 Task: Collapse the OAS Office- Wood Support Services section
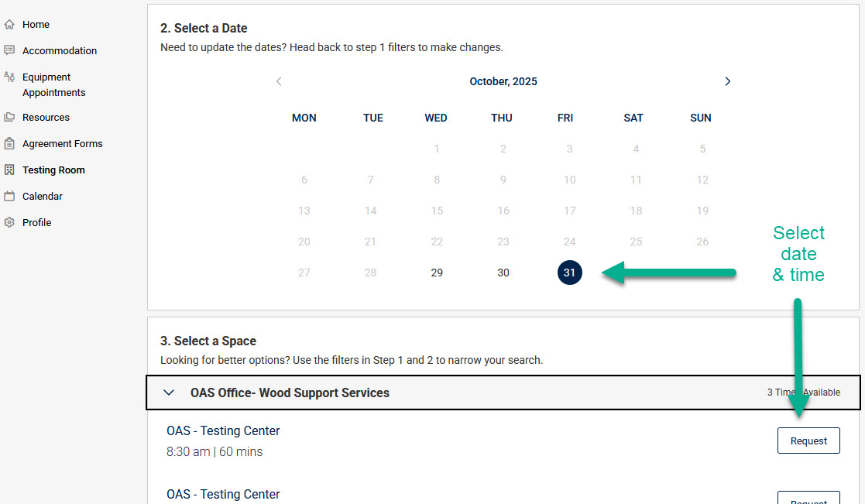pos(169,393)
